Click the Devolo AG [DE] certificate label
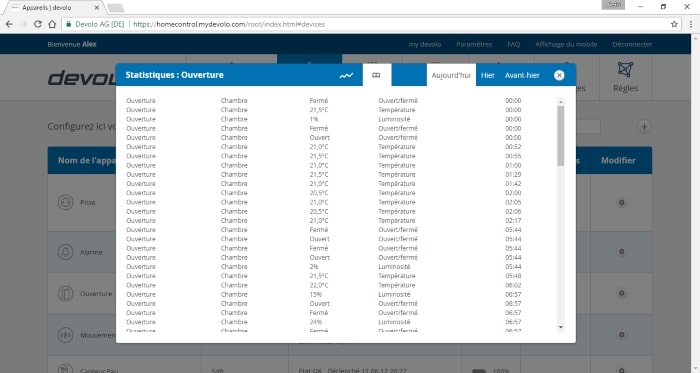The width and height of the screenshot is (700, 373). pyautogui.click(x=99, y=24)
